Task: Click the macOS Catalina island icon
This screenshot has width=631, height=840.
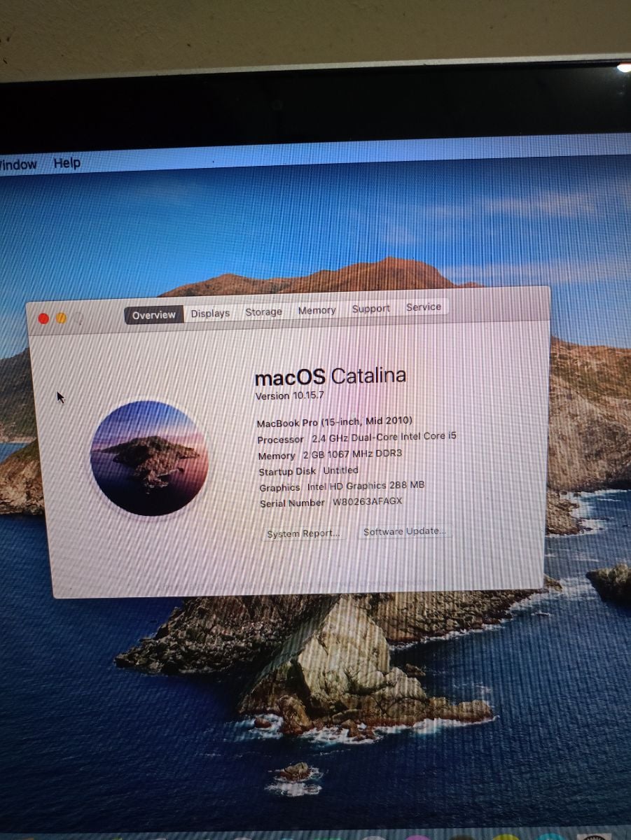Action: pyautogui.click(x=149, y=458)
